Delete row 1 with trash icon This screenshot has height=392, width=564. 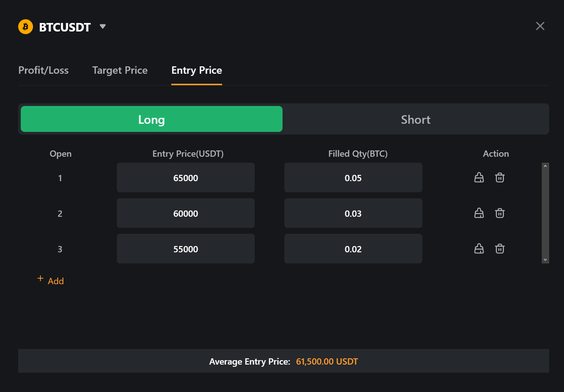[x=500, y=177]
